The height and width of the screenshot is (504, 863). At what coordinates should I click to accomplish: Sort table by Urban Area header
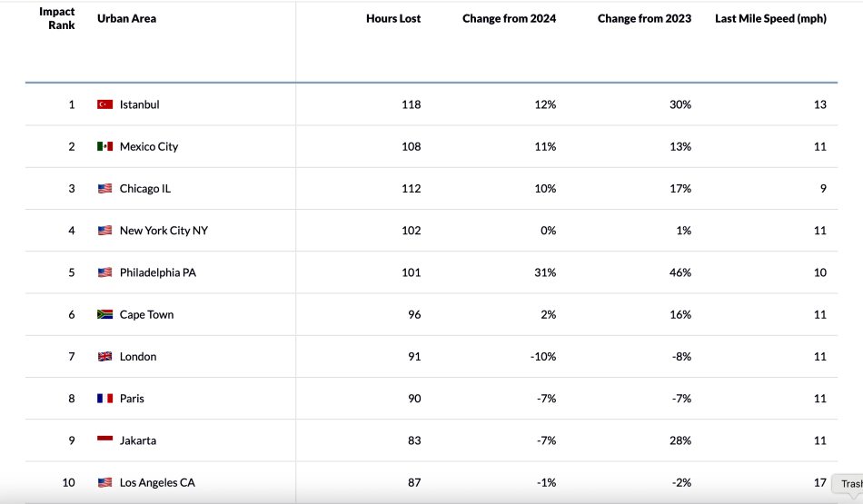pos(126,18)
